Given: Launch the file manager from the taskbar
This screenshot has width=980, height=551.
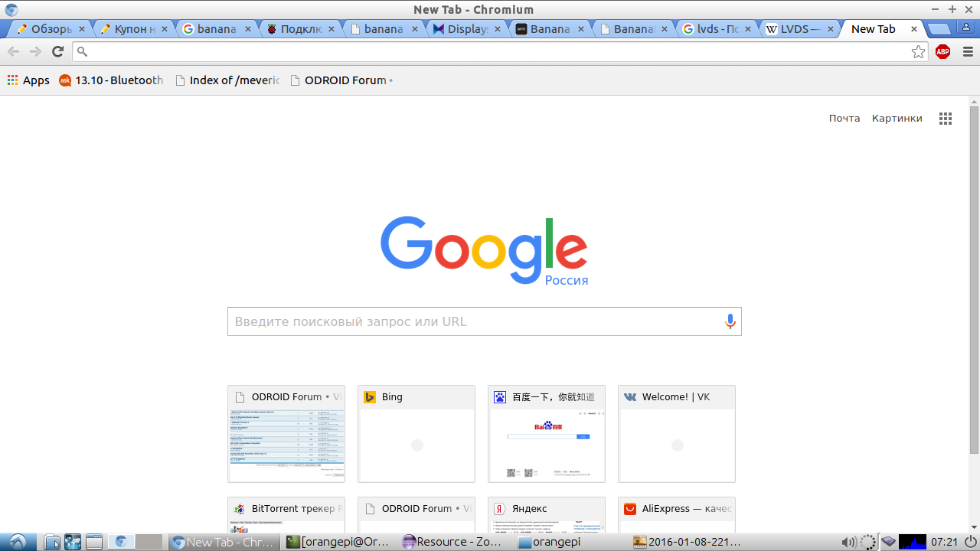Looking at the screenshot, I should (x=52, y=542).
